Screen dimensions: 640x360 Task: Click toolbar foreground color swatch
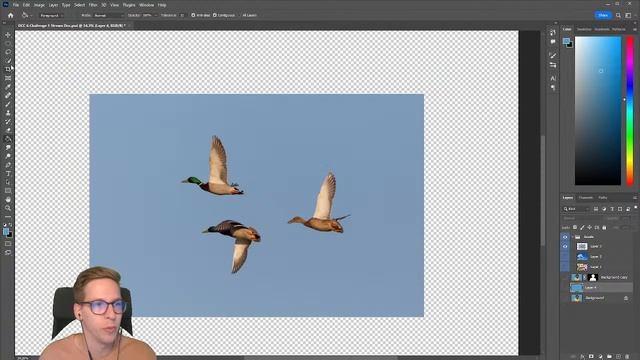6,232
